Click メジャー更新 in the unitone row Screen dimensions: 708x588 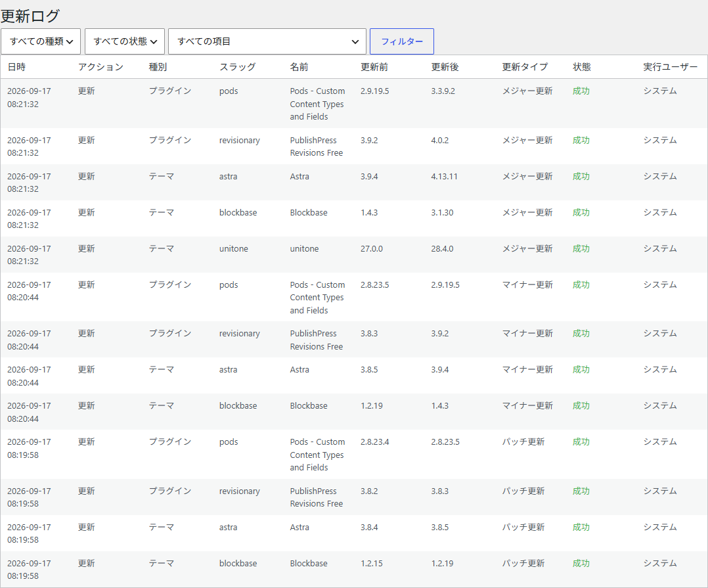click(527, 248)
